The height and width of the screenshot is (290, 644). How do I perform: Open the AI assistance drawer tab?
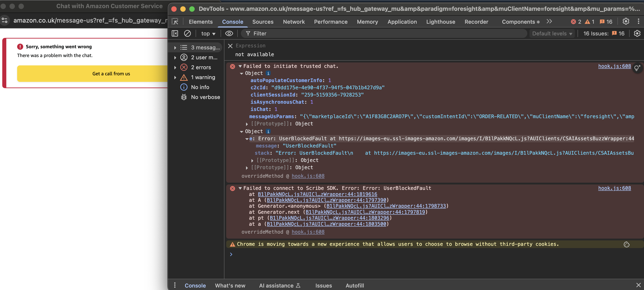click(x=279, y=285)
